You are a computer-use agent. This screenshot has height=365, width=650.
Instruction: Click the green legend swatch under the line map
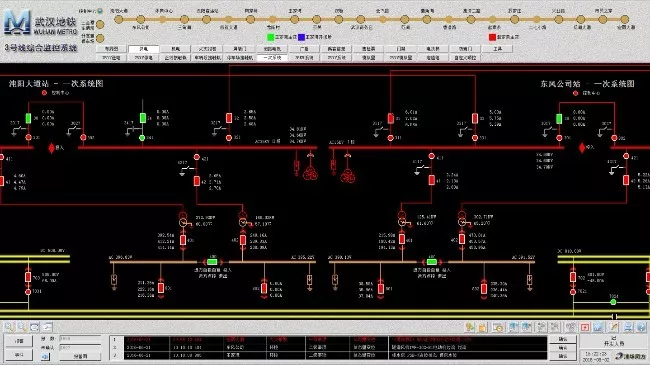(x=271, y=37)
